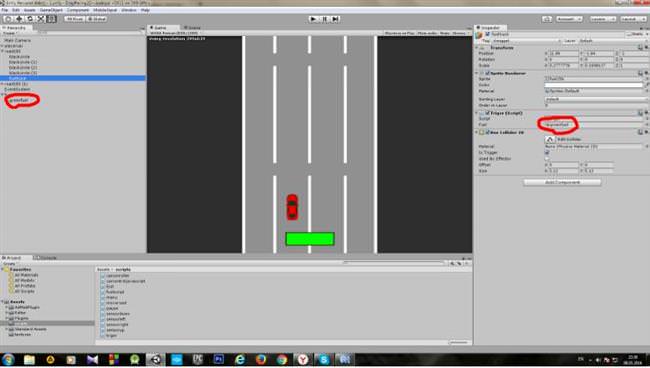Open the Layers dropdown in toolbar
Screen dimensions: 650x368
(x=602, y=19)
